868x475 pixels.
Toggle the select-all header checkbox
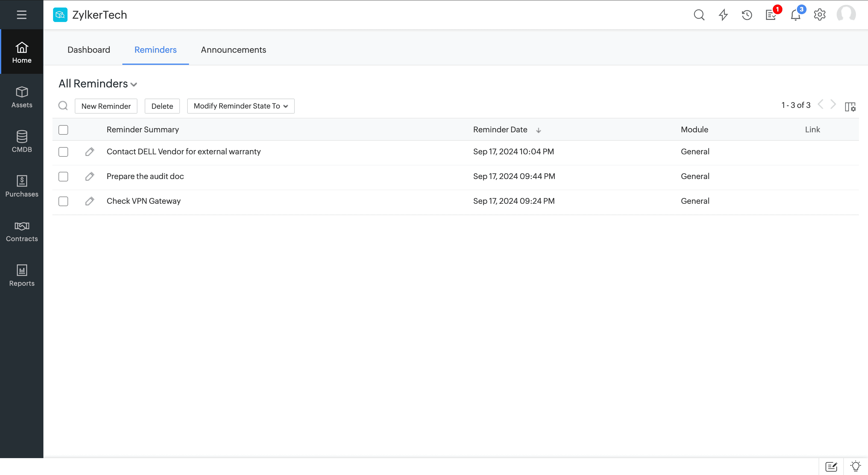coord(63,130)
